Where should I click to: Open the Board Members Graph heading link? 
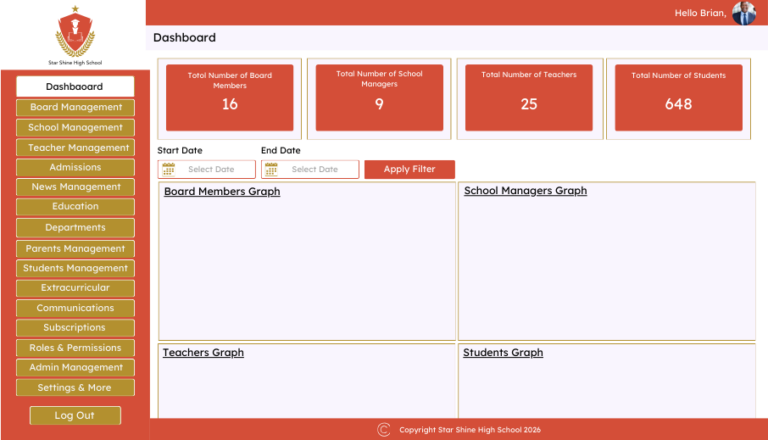pos(222,192)
